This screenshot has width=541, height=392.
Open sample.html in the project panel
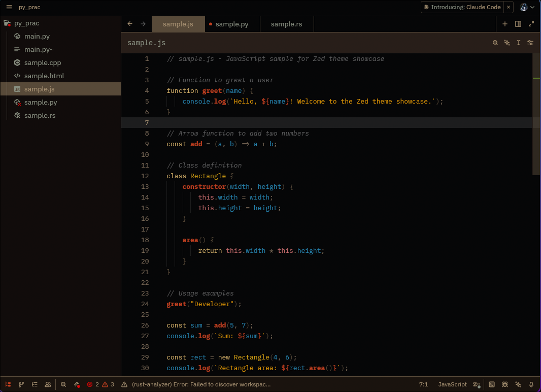(x=60, y=76)
